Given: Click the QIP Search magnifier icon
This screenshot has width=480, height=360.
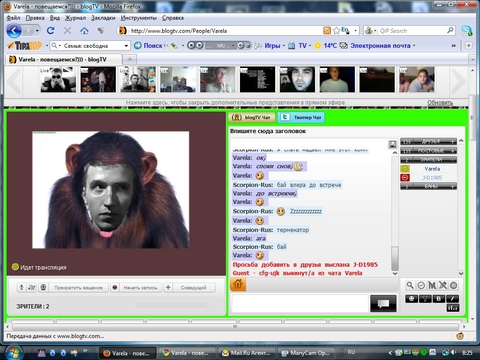Looking at the screenshot, I should pos(450,30).
